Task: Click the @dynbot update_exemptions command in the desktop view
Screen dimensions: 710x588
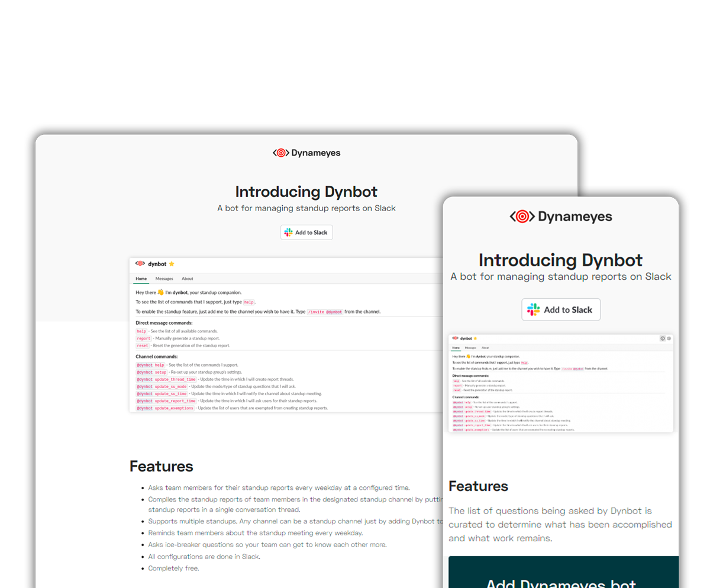Action: tap(165, 408)
